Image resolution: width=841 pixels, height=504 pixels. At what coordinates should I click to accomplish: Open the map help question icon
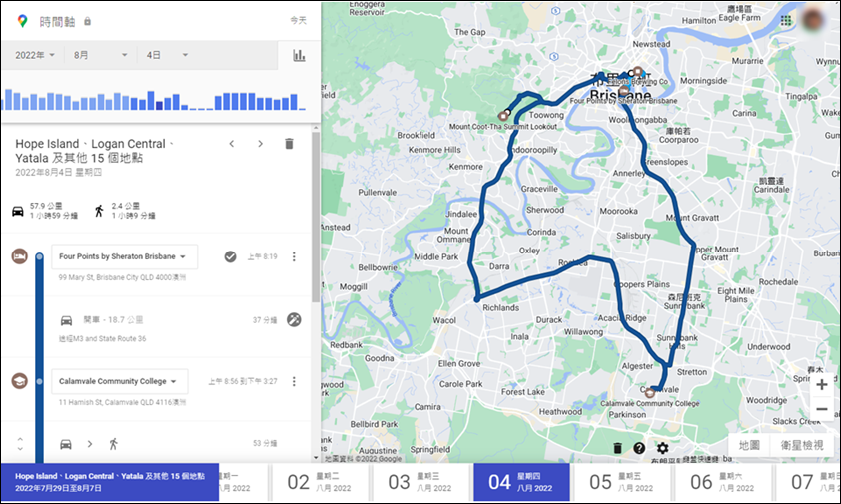click(x=639, y=448)
